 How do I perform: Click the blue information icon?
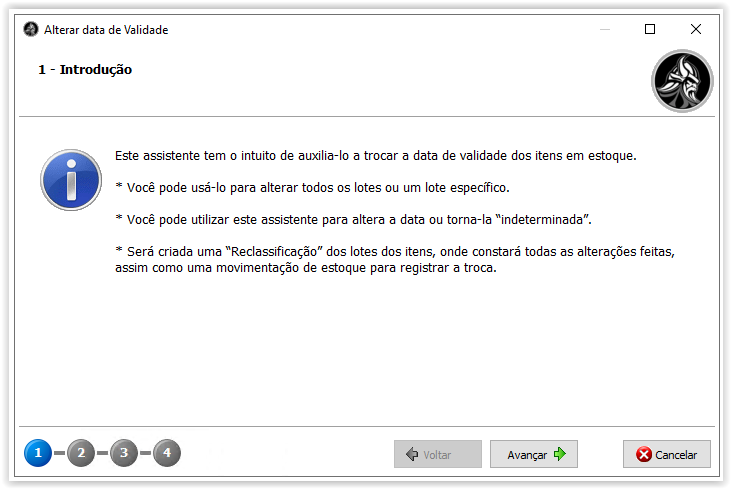[71, 180]
